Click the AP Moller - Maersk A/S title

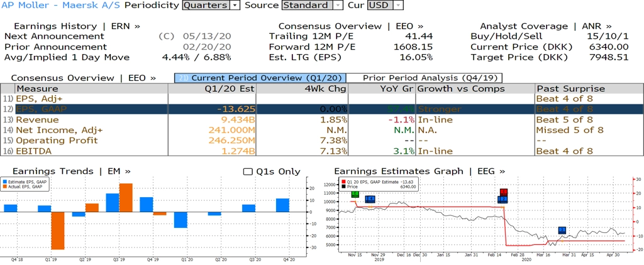tap(61, 5)
